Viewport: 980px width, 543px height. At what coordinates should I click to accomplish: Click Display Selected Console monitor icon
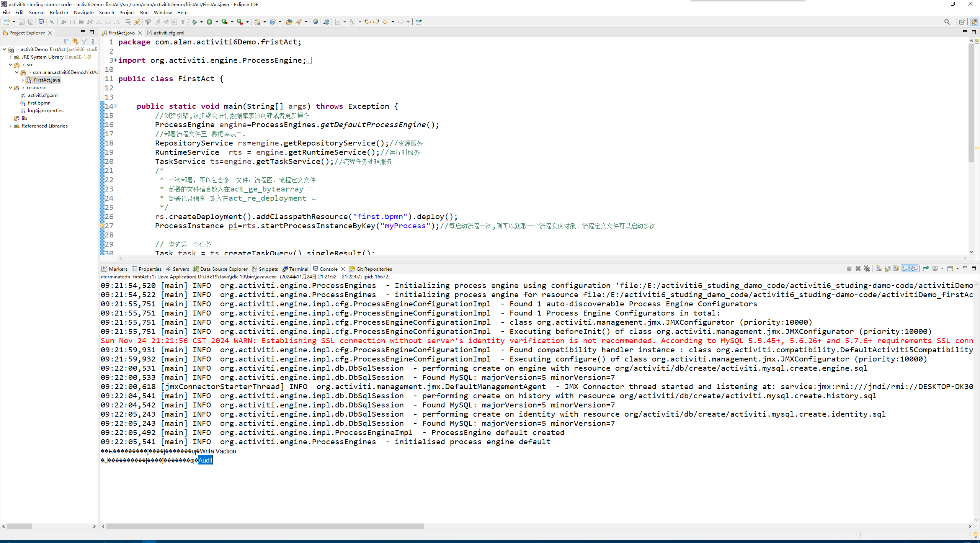click(935, 268)
